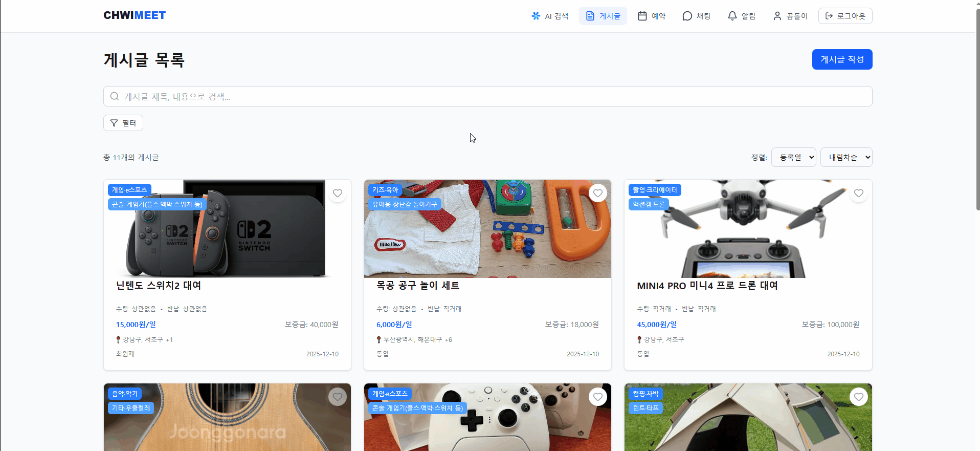
Task: Go to the 게시글 nav tab
Action: pyautogui.click(x=603, y=16)
